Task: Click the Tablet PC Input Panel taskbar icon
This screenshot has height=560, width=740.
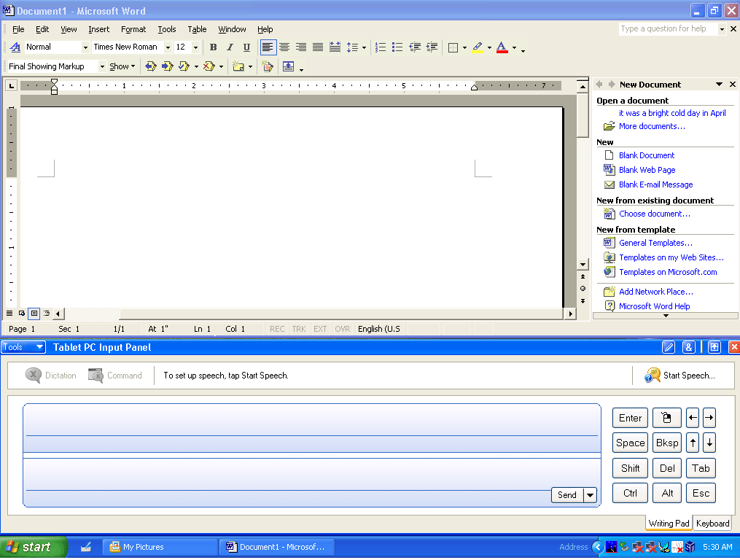Action: point(86,548)
